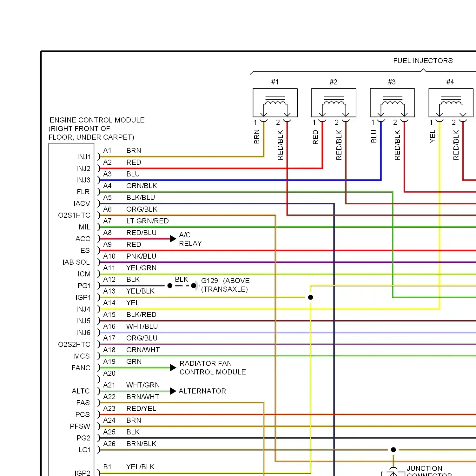Click the INJ6 signal name
Screen dimensions: 476x476
(83, 333)
